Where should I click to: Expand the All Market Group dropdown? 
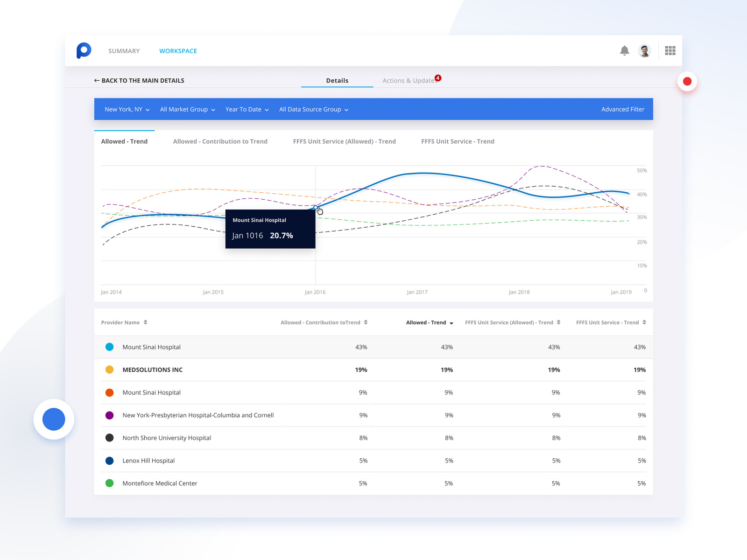click(187, 109)
